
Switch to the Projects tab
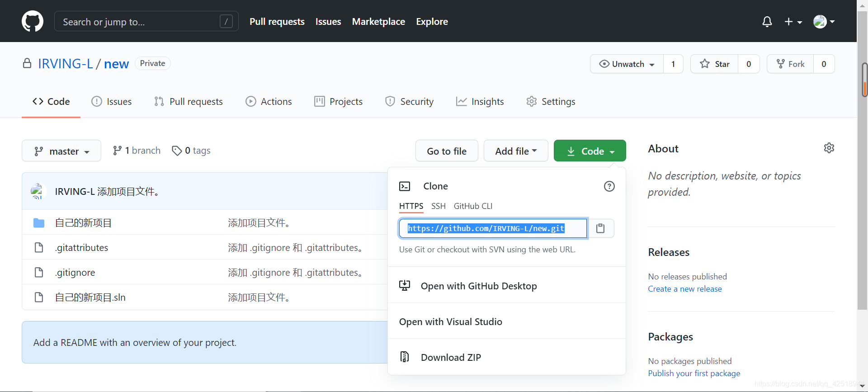coord(338,102)
